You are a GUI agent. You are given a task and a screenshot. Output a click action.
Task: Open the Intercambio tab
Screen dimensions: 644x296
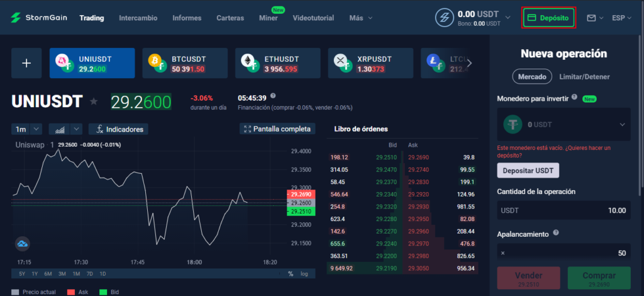tap(138, 18)
